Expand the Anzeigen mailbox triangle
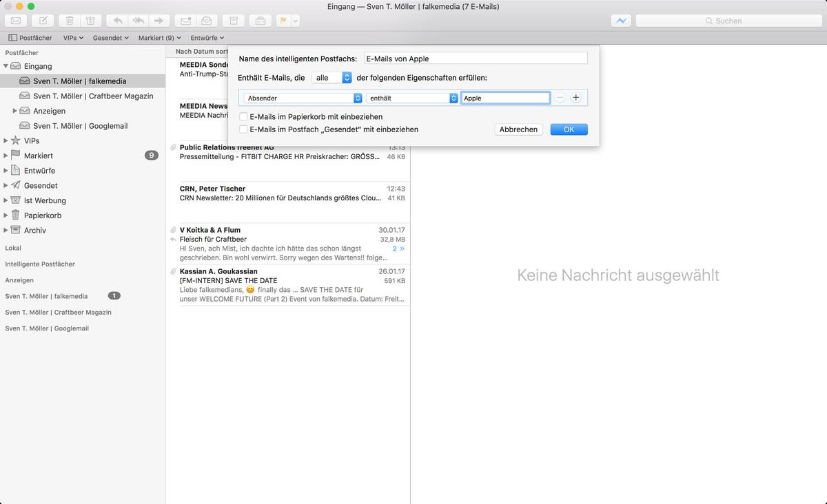827x504 pixels. pos(15,111)
